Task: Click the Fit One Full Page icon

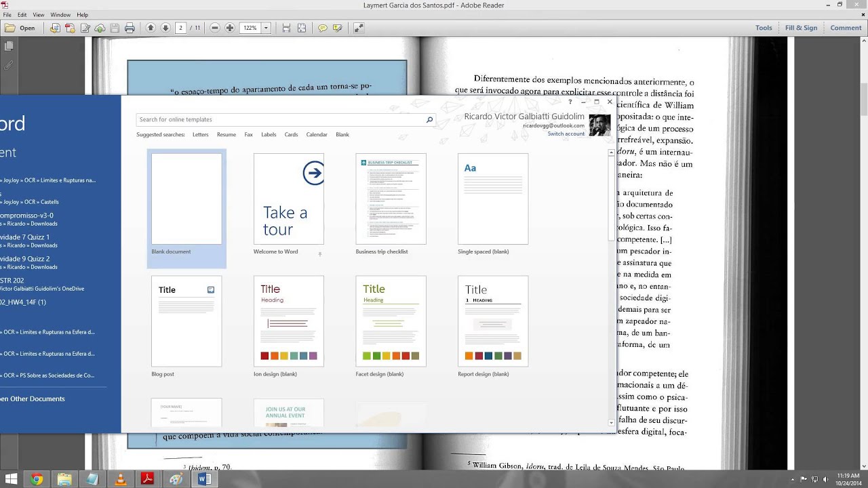Action: coord(302,28)
